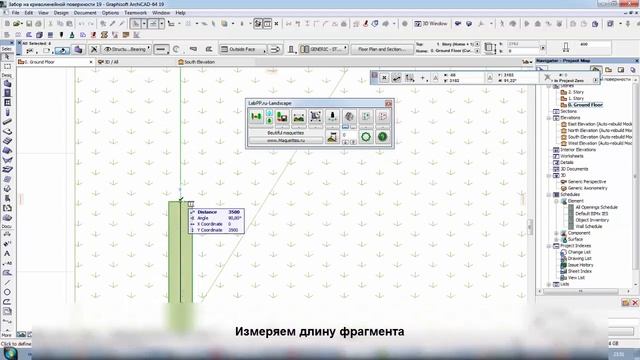Image resolution: width=640 pixels, height=360 pixels.
Task: Click first LabPP Landscape icon with green posts
Action: 256,117
